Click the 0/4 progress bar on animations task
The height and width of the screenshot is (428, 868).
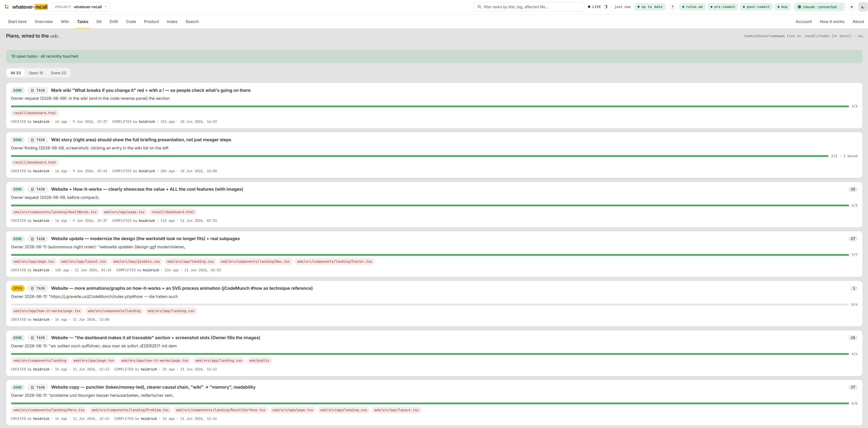click(430, 304)
